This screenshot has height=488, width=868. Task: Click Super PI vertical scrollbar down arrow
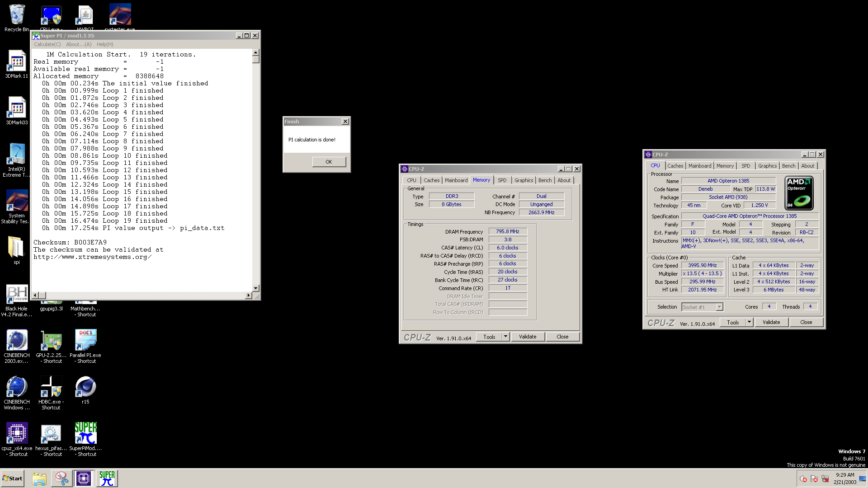[x=256, y=288]
